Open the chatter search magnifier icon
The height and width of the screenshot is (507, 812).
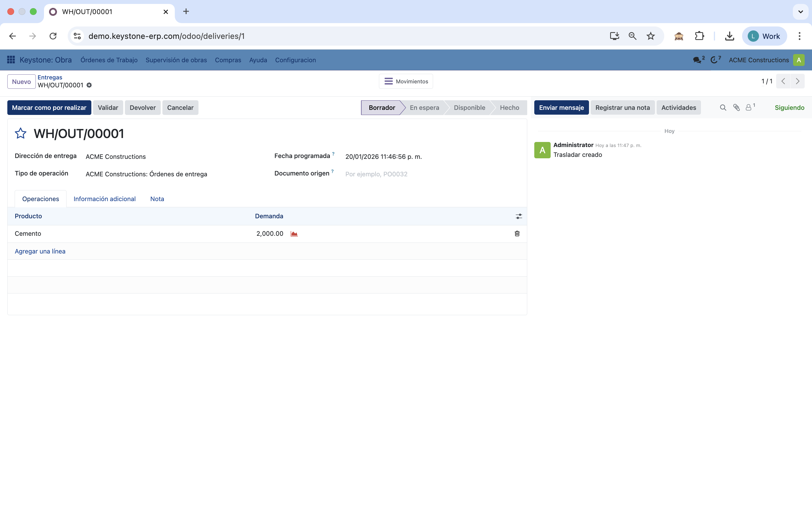(723, 108)
